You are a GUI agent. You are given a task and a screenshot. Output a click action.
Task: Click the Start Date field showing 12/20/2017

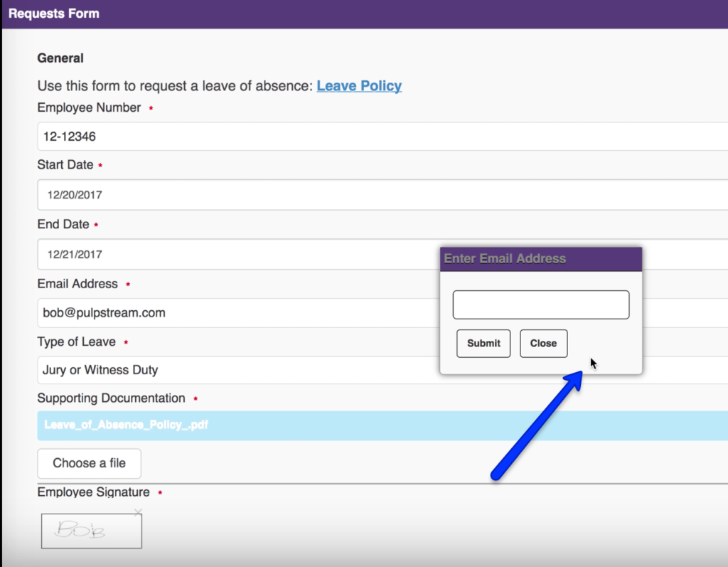pos(213,194)
